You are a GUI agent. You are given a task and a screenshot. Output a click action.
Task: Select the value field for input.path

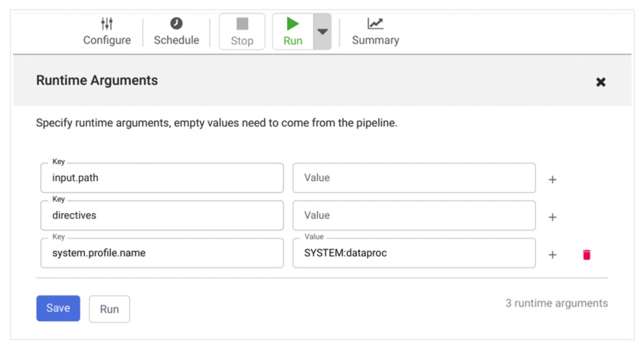point(414,178)
